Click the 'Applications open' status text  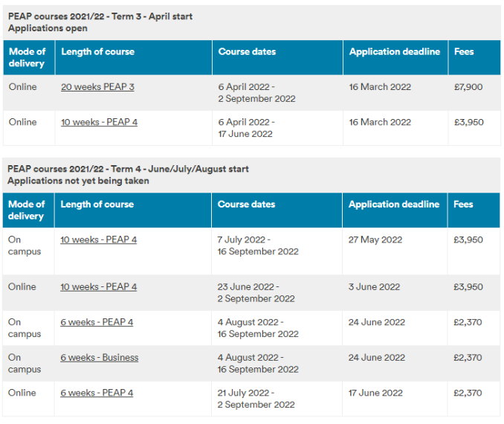tap(48, 28)
